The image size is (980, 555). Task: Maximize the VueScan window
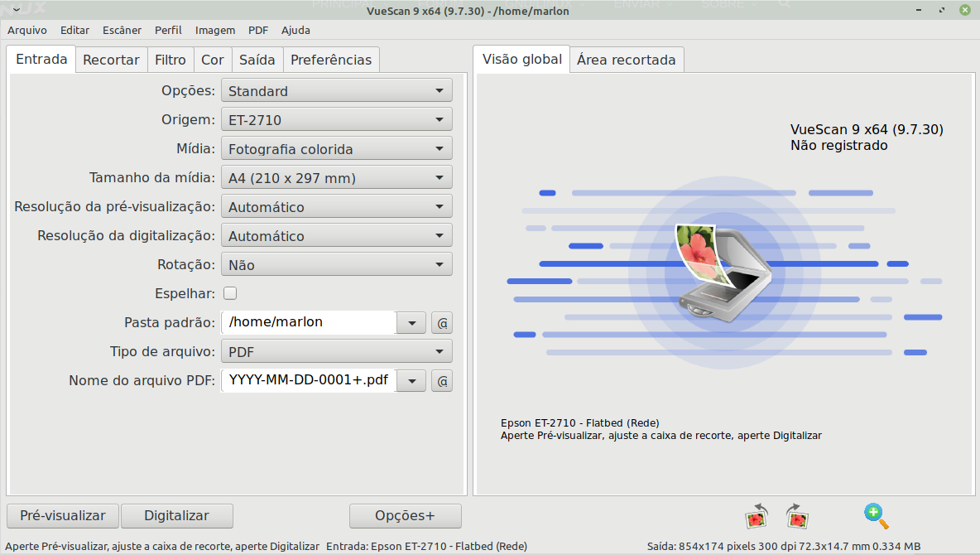(942, 10)
